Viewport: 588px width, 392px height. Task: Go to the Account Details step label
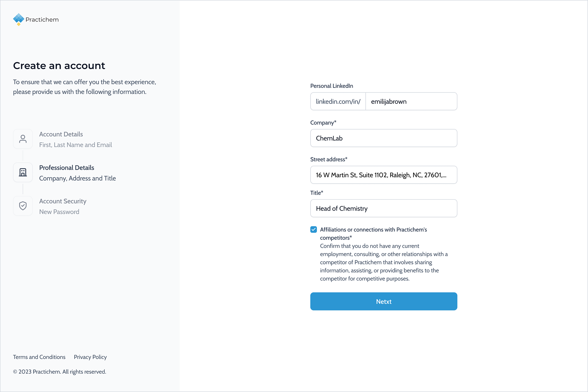coord(61,134)
